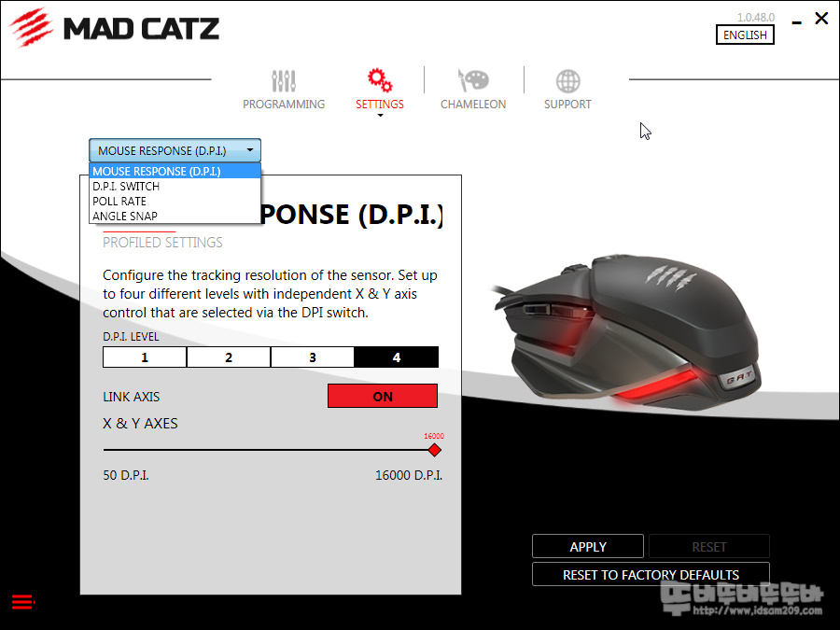
Task: Open the Programming sliders icon
Action: 284,81
